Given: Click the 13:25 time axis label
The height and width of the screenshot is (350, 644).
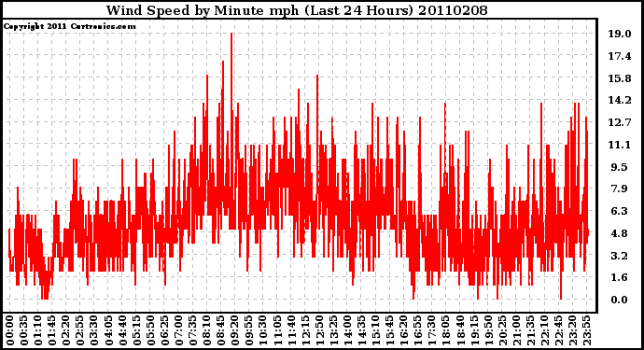Looking at the screenshot, I should click(333, 330).
